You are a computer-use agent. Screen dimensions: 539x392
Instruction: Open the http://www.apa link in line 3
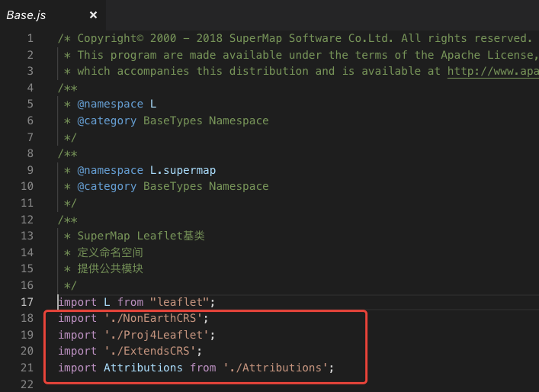(x=493, y=71)
